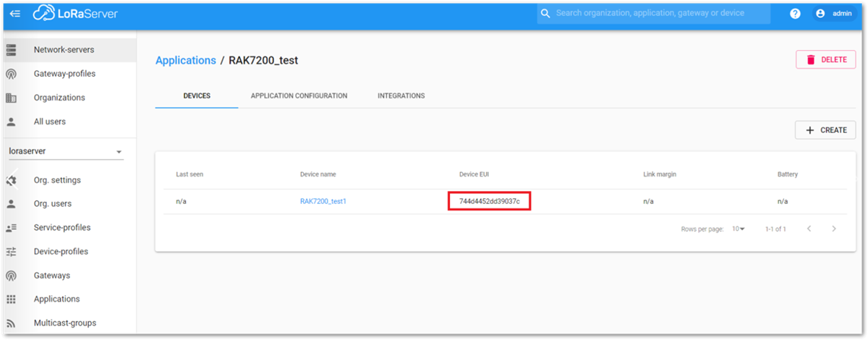Image resolution: width=868 pixels, height=340 pixels.
Task: Click the Service-profiles icon
Action: pyautogui.click(x=11, y=228)
